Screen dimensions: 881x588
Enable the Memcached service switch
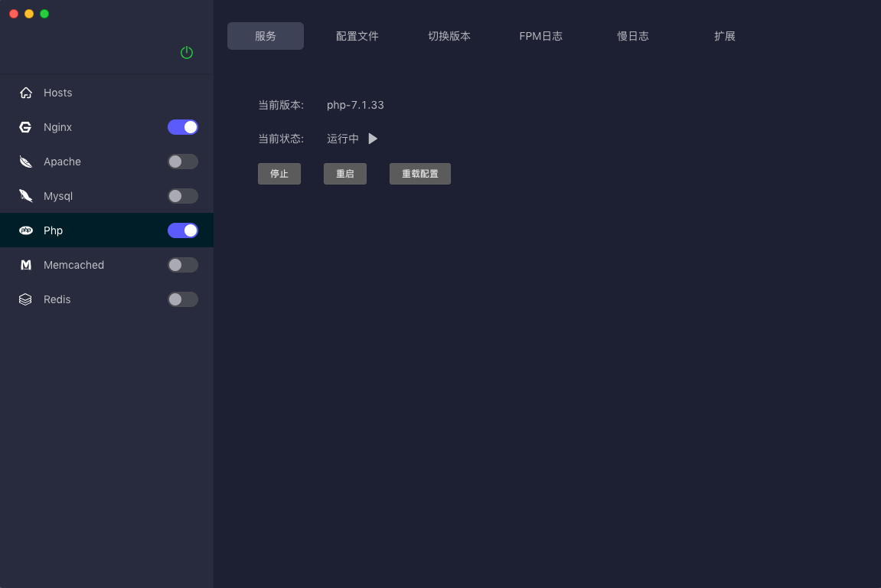(x=183, y=265)
